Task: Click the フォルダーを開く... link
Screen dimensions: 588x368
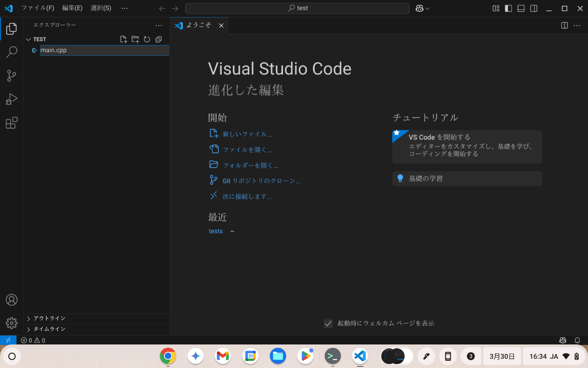Action: (x=250, y=165)
